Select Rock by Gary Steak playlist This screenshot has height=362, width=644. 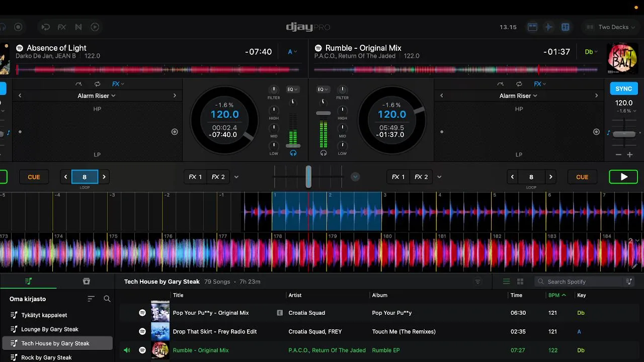click(x=57, y=357)
